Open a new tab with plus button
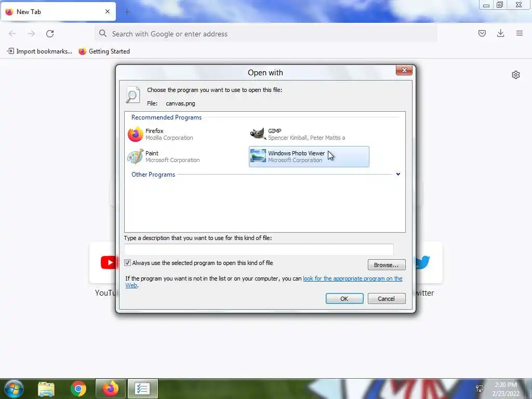Image resolution: width=532 pixels, height=399 pixels. point(127,12)
